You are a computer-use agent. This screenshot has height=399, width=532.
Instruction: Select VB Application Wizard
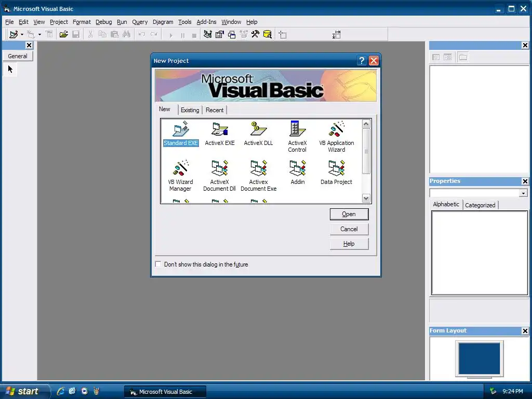pos(336,137)
